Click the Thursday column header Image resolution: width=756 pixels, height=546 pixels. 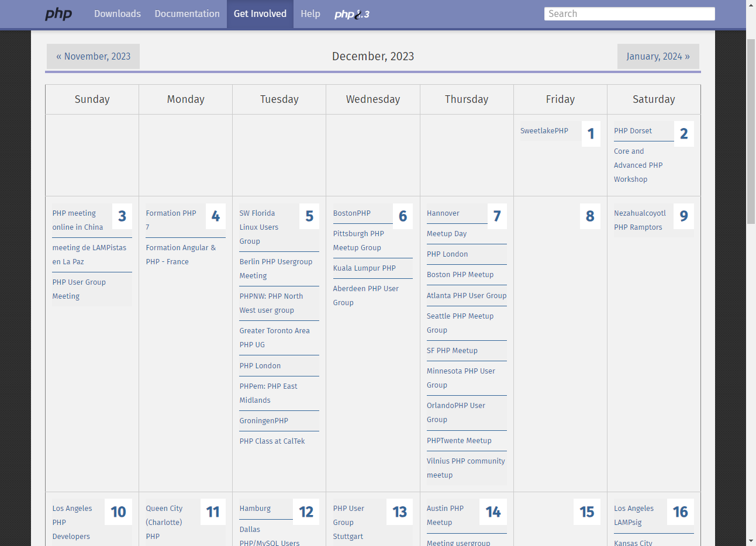pos(467,99)
